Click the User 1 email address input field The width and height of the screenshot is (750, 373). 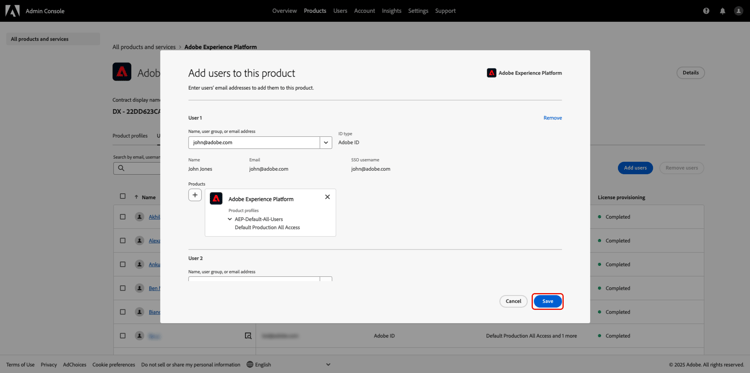pyautogui.click(x=254, y=143)
